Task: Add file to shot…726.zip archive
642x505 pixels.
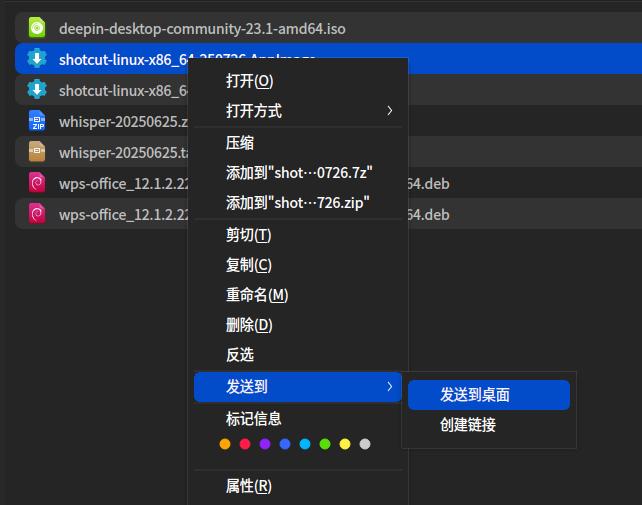Action: pyautogui.click(x=298, y=203)
